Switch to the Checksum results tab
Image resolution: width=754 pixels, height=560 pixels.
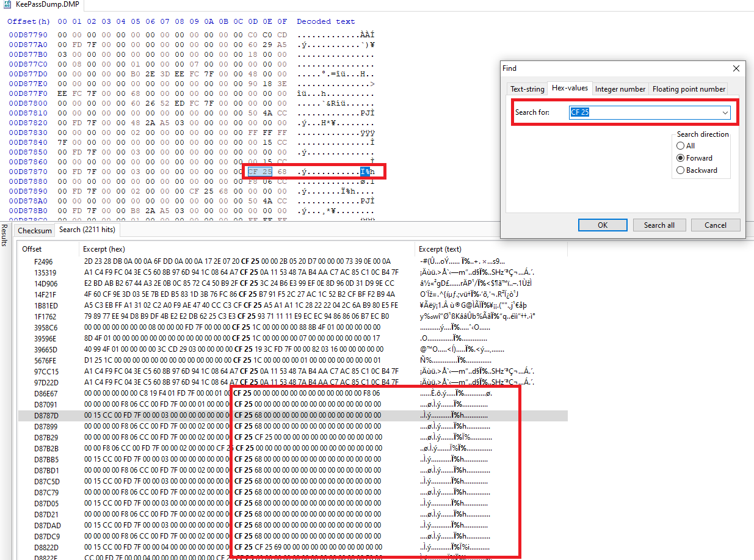[x=35, y=230]
